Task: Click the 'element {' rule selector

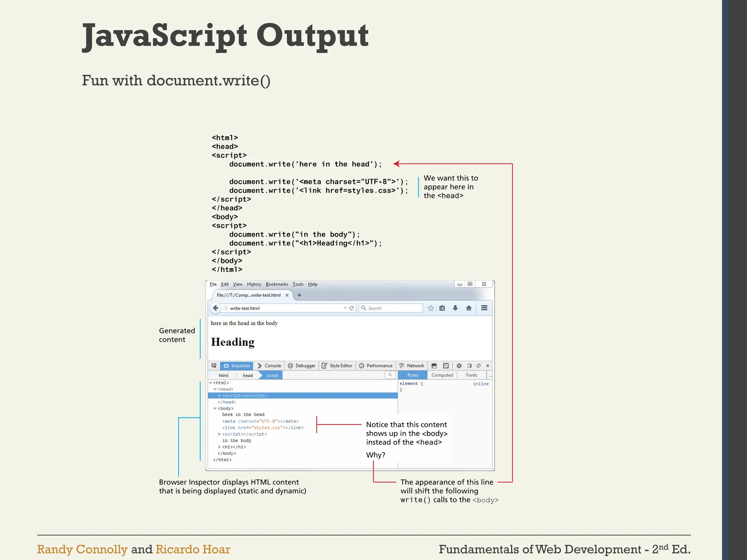Action: coord(411,384)
